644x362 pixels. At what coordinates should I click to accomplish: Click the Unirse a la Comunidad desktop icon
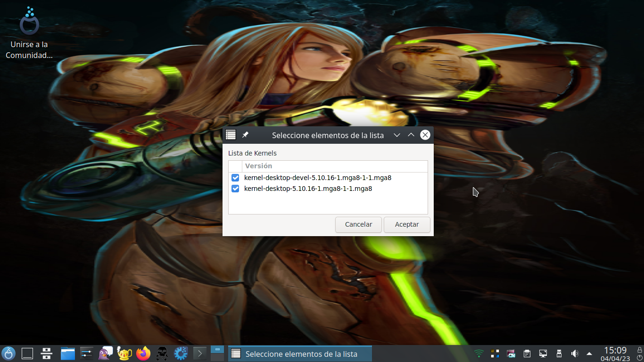click(29, 33)
